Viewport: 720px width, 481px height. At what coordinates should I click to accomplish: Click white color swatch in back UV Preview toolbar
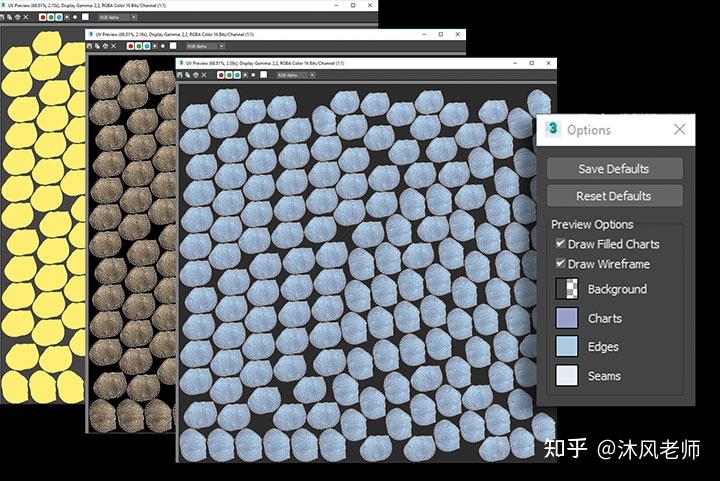click(85, 17)
